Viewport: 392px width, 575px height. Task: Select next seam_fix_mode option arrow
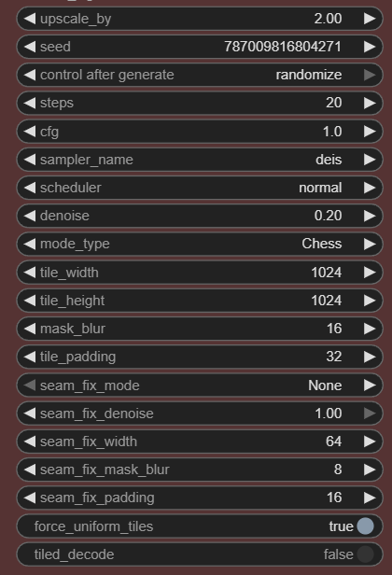pos(370,385)
